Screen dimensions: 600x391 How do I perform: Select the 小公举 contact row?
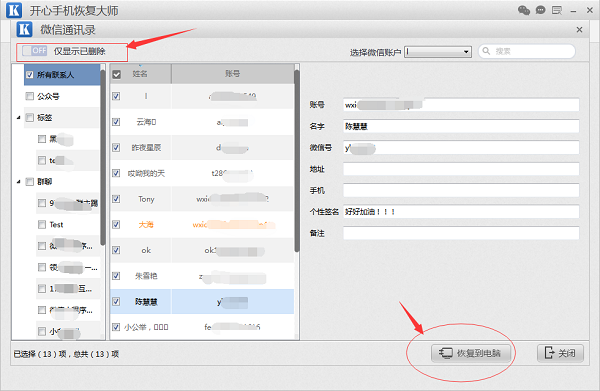pyautogui.click(x=202, y=327)
